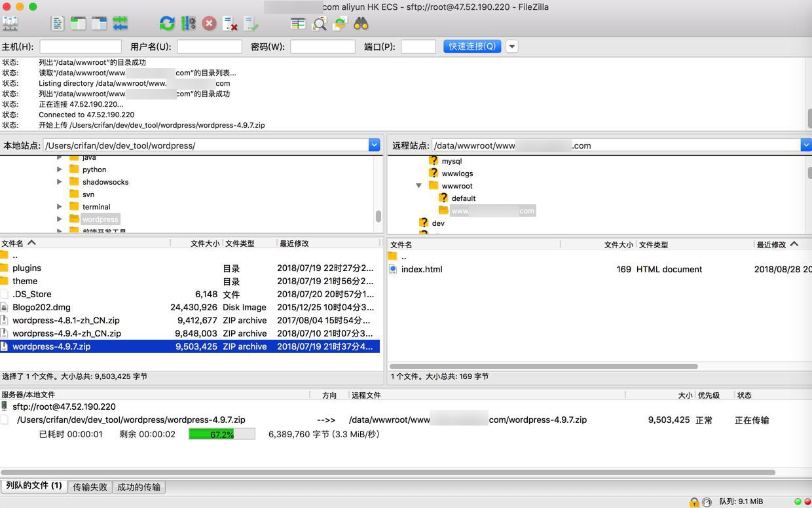
Task: Click the 端口(P) port input field
Action: [418, 46]
